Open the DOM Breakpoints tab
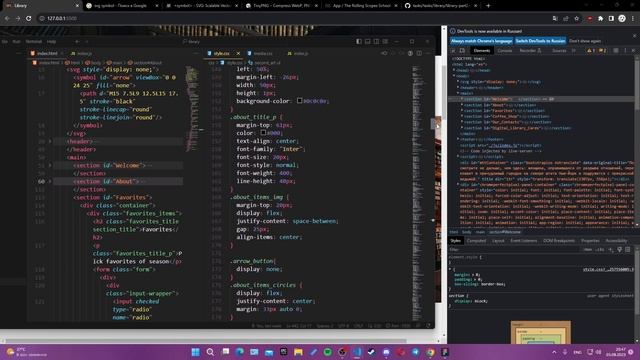The height and width of the screenshot is (360, 640). pos(559,241)
